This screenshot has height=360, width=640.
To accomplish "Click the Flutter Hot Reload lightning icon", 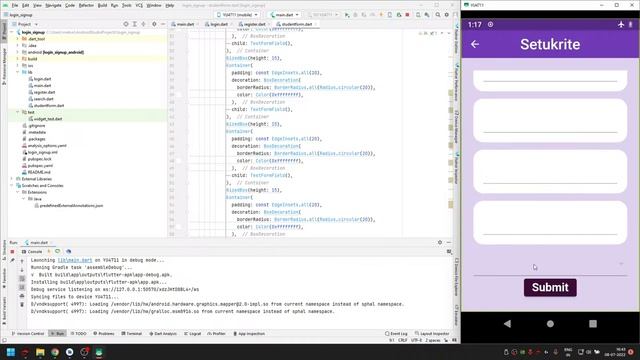I will pyautogui.click(x=381, y=15).
